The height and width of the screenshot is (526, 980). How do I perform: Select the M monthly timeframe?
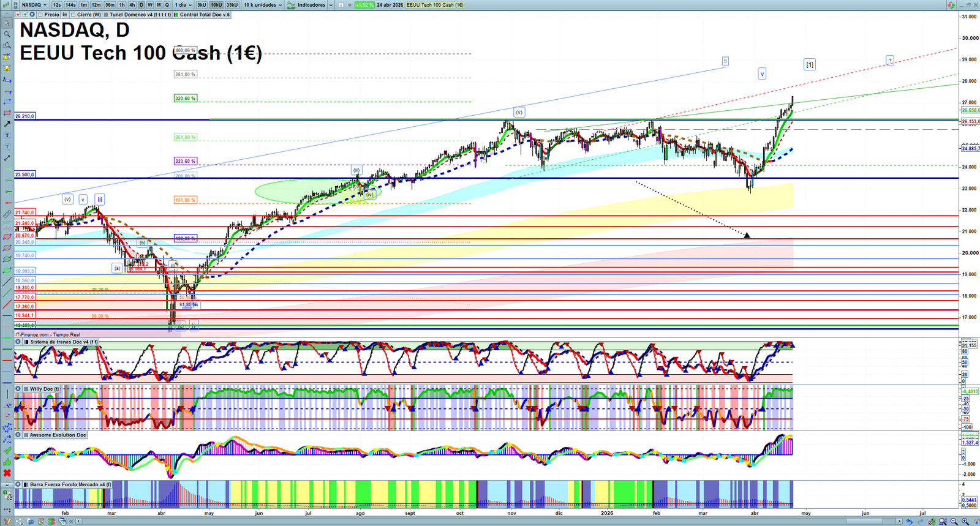click(x=159, y=5)
